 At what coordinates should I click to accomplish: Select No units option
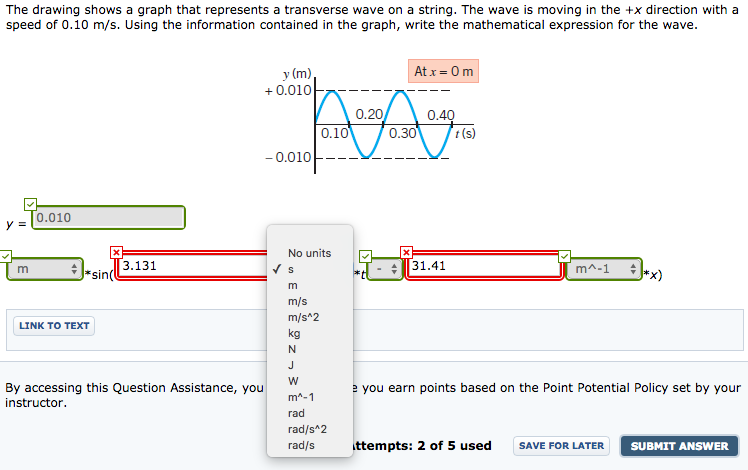coord(310,253)
